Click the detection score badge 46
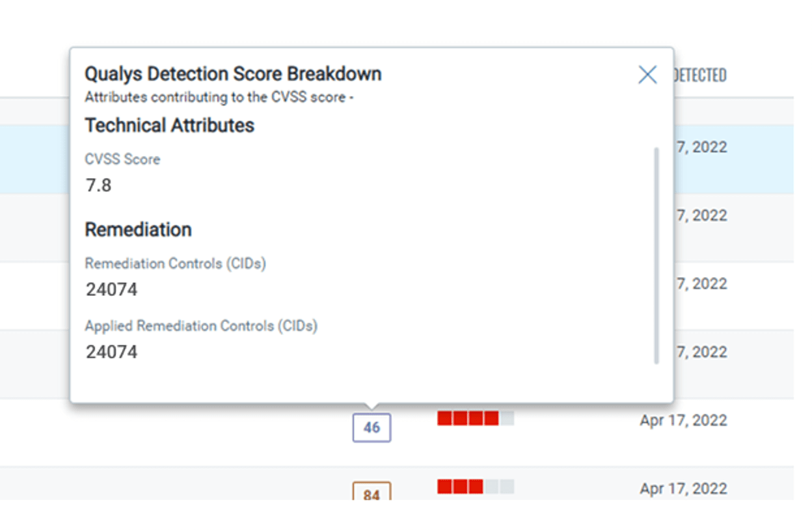 (372, 428)
